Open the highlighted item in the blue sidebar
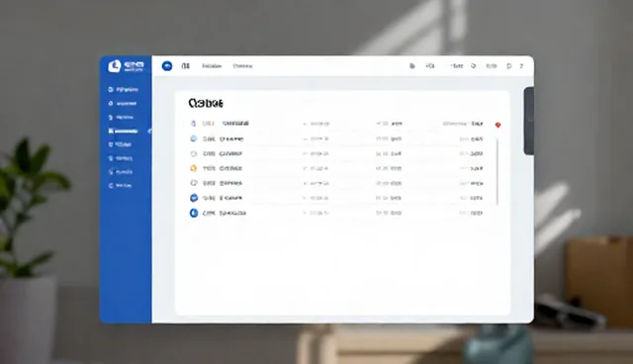Viewport: 633px width, 364px height. pos(124,131)
